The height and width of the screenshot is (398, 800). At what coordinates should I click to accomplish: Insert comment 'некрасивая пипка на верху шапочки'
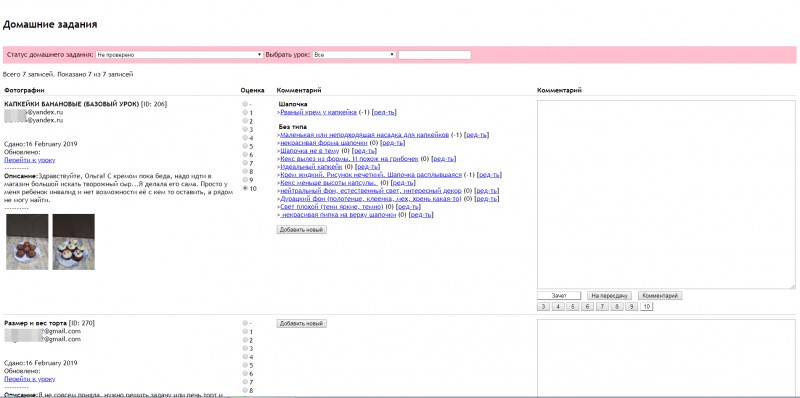click(x=339, y=215)
